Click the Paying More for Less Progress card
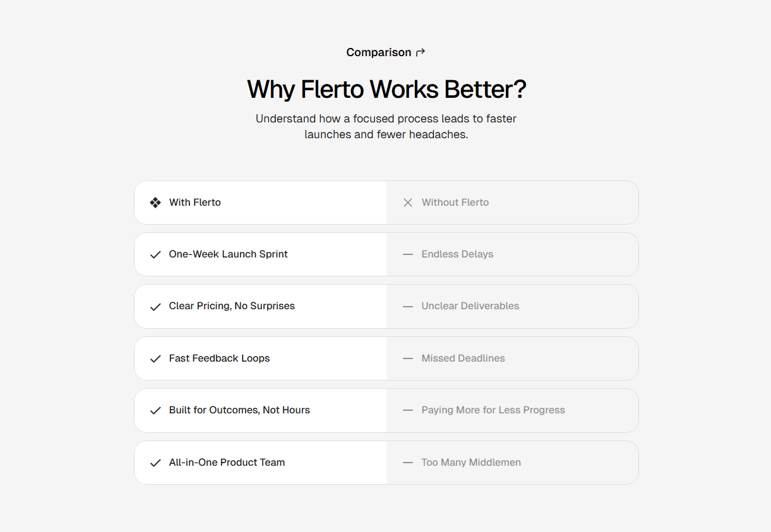This screenshot has width=771, height=532. [x=512, y=410]
